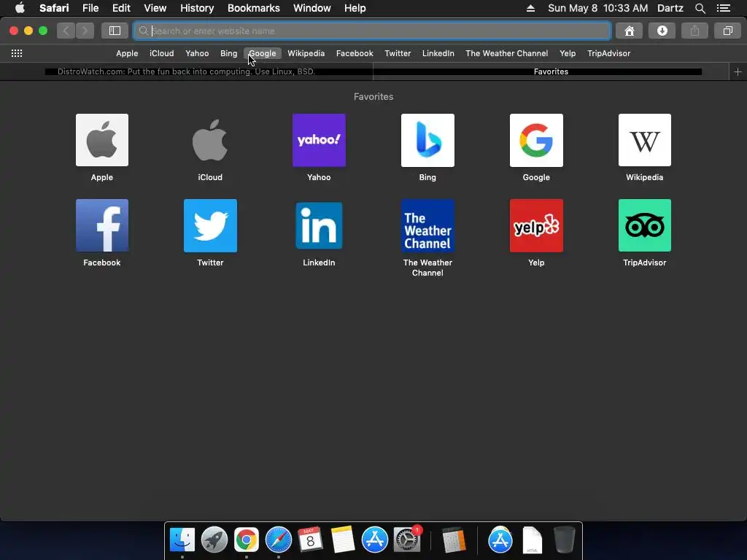Open the History menu
The image size is (747, 560).
197,8
